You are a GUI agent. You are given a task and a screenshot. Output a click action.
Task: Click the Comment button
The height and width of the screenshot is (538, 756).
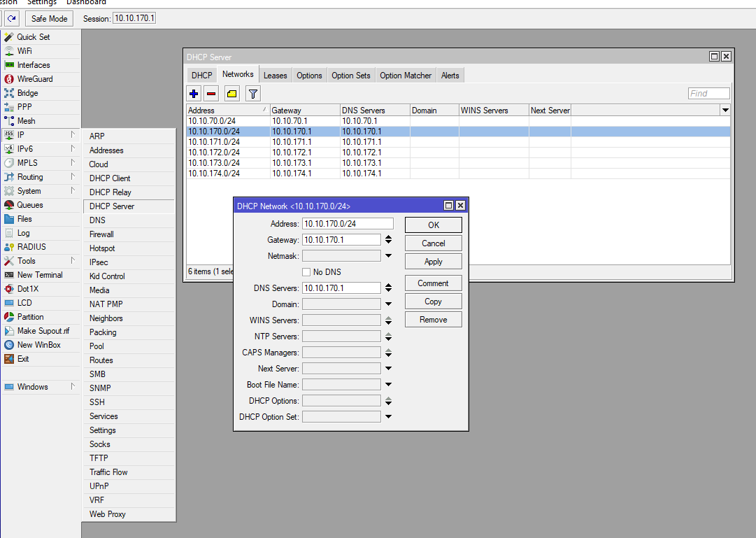(x=434, y=283)
